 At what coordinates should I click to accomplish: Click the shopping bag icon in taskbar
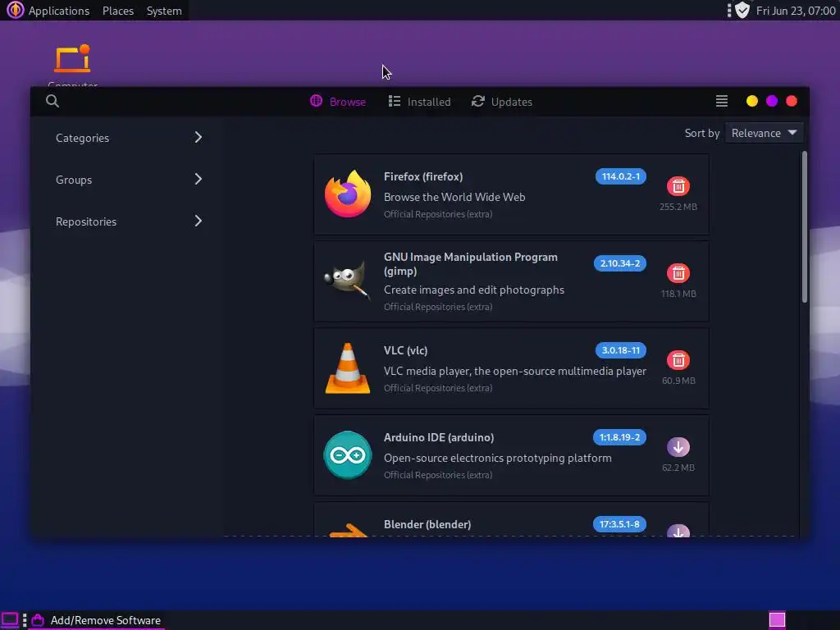point(38,620)
